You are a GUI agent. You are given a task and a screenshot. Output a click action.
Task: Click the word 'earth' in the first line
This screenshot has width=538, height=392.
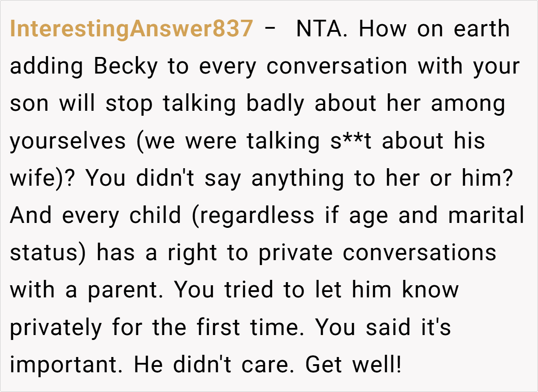[482, 30]
